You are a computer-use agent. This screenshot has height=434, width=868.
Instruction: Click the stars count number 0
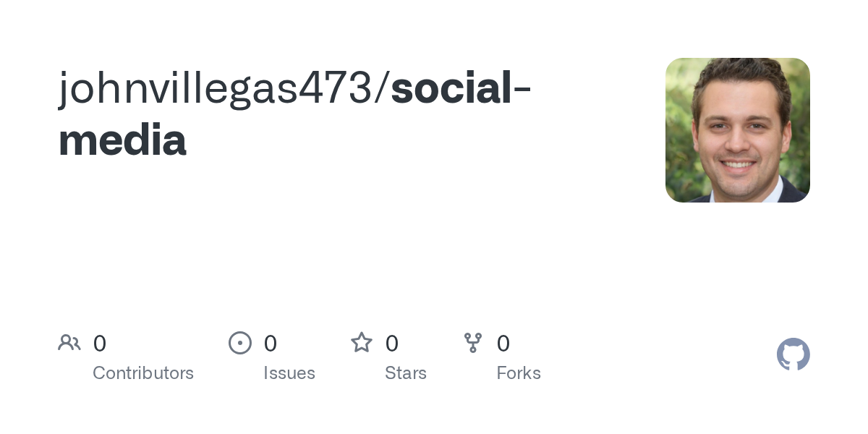click(392, 344)
